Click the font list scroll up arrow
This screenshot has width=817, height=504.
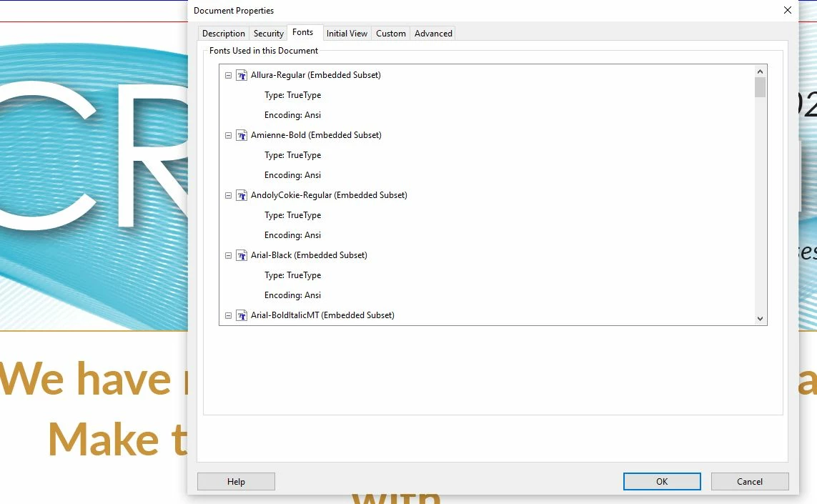[761, 71]
